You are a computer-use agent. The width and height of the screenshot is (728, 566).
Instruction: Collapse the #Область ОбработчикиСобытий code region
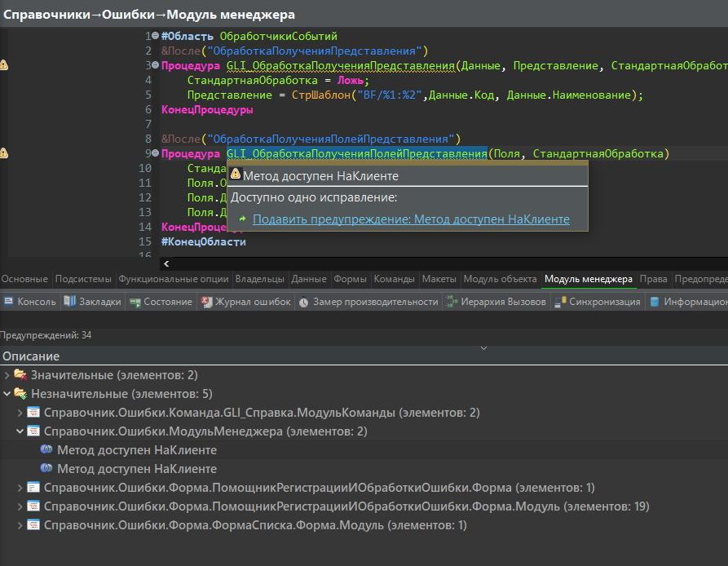coord(155,37)
